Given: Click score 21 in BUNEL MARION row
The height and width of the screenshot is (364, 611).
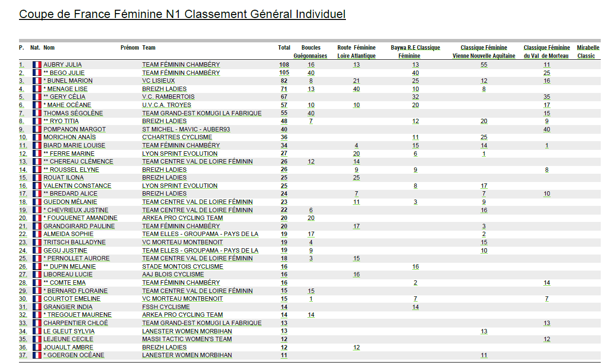Looking at the screenshot, I should pos(357,81).
